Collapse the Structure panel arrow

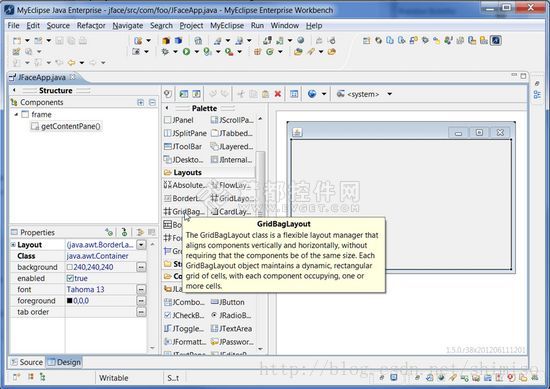point(14,90)
